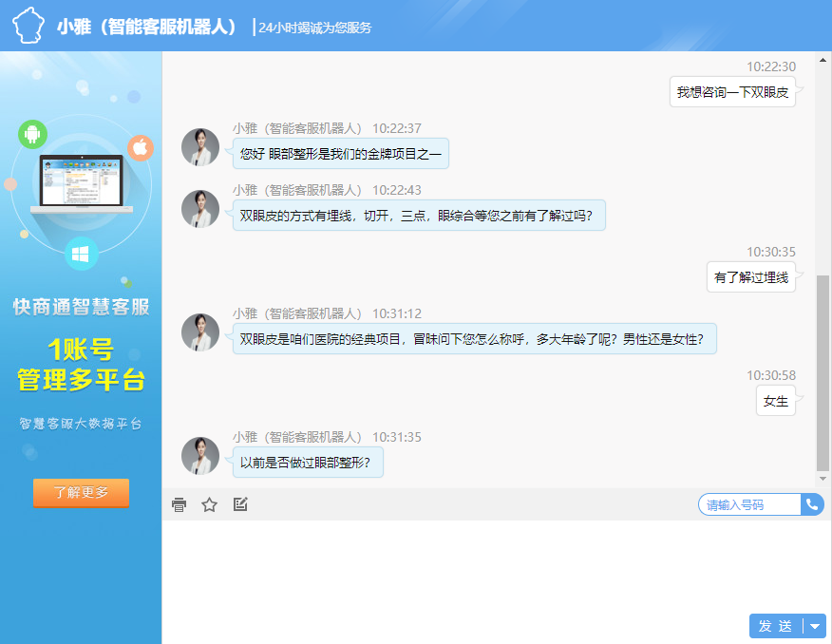The width and height of the screenshot is (832, 644).
Task: Click the green Android icon
Action: click(32, 134)
